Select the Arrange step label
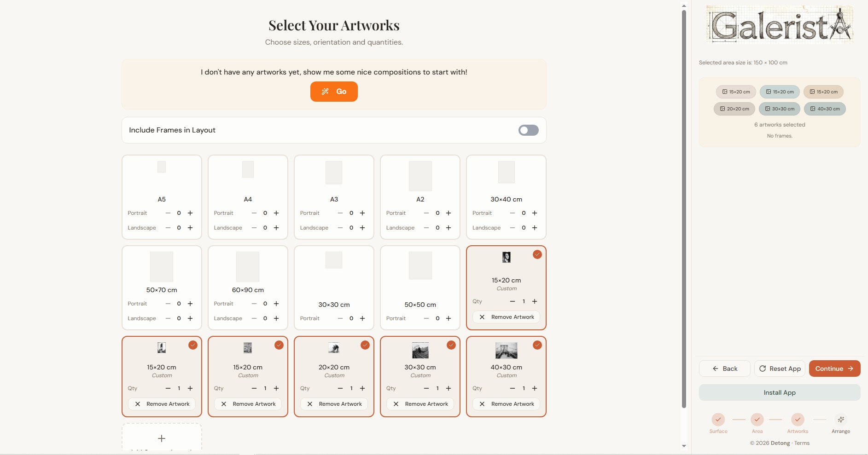868x455 pixels. click(x=840, y=431)
